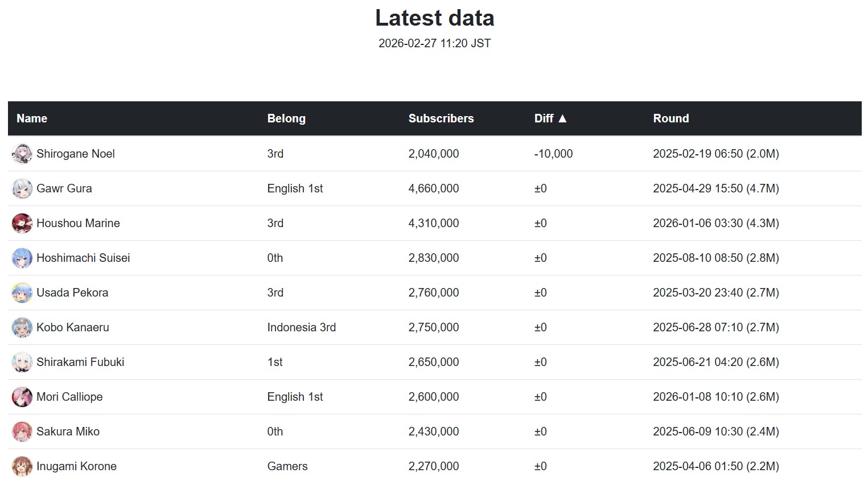Click subscriber count 2,830,000

[434, 258]
